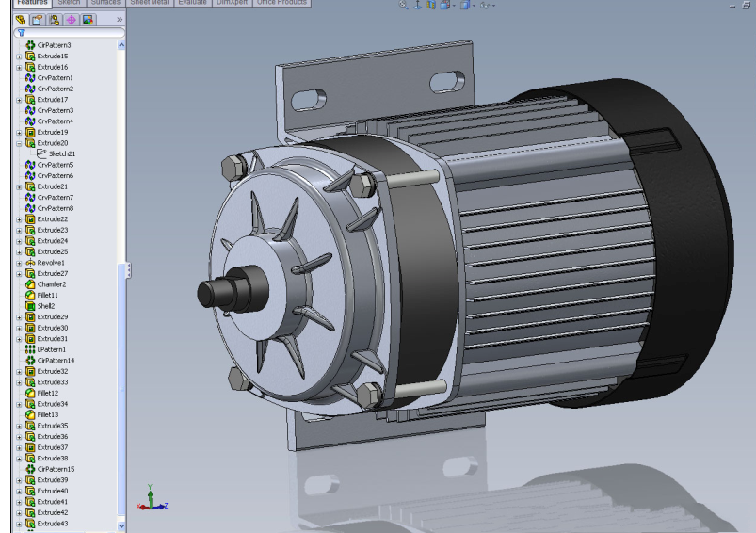Screen dimensions: 756x533
Task: Click the CrvPattern8 pattern icon
Action: pyautogui.click(x=30, y=208)
